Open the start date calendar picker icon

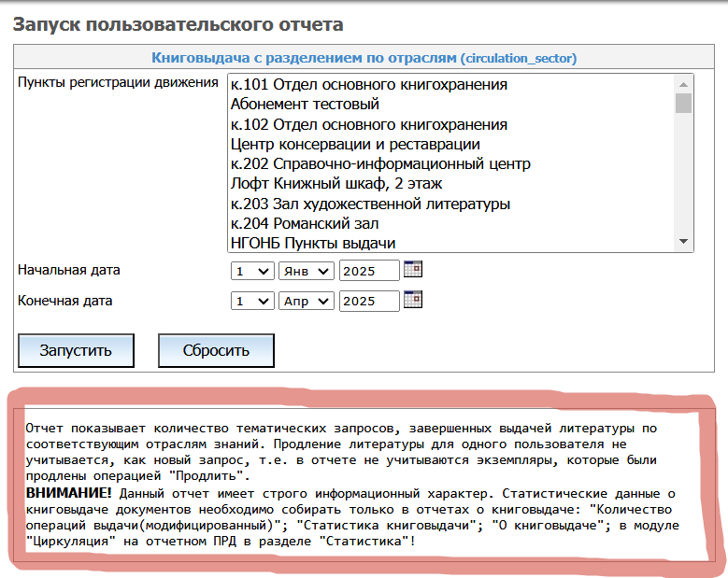tap(412, 270)
